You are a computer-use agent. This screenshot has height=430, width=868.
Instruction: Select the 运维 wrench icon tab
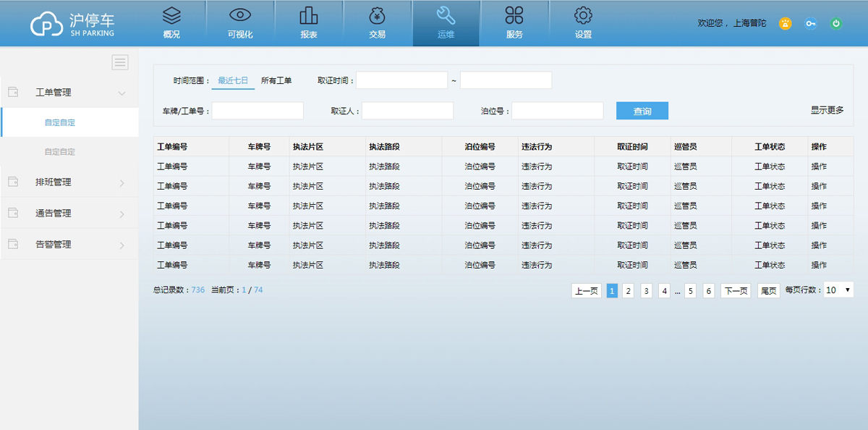point(446,23)
